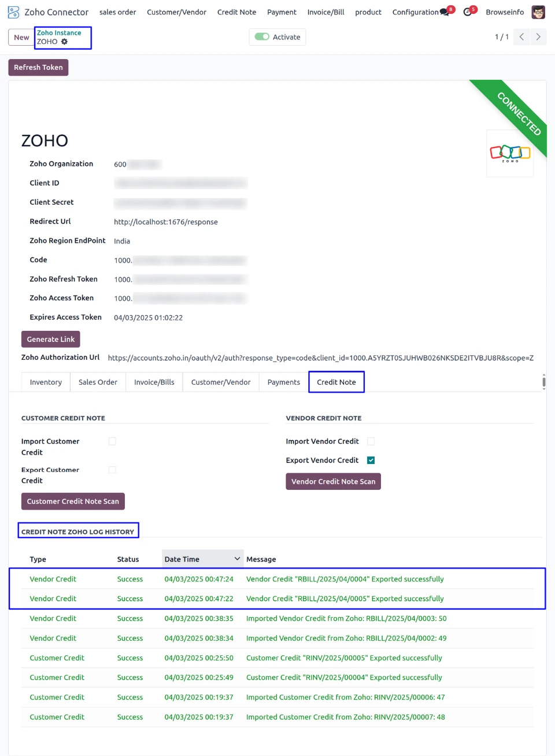Click the Zoho logo image
The width and height of the screenshot is (555, 756).
[x=510, y=153]
